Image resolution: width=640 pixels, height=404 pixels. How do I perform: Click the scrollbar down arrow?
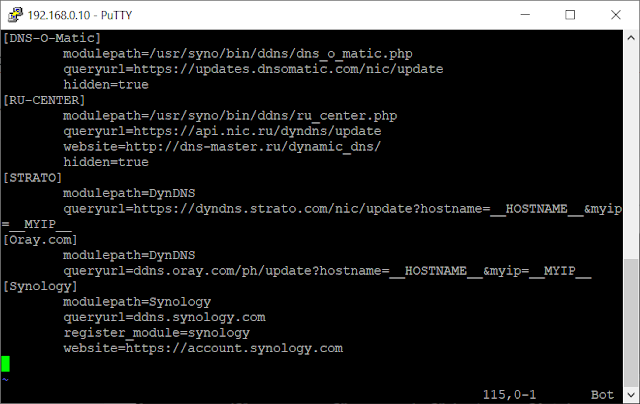tap(631, 395)
